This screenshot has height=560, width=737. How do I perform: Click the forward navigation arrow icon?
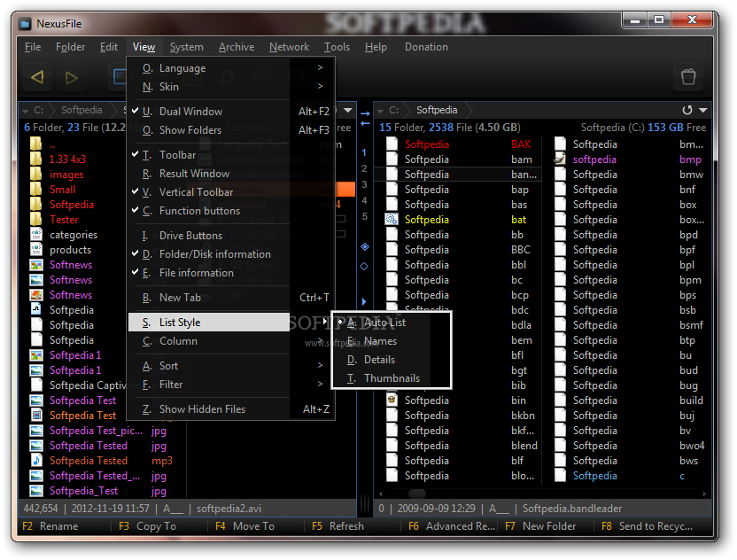[x=72, y=77]
